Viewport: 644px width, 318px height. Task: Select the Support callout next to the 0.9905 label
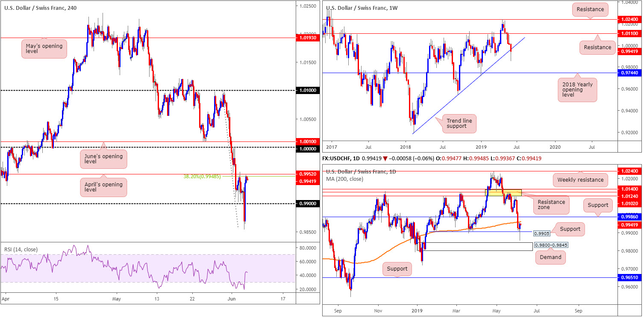570,229
